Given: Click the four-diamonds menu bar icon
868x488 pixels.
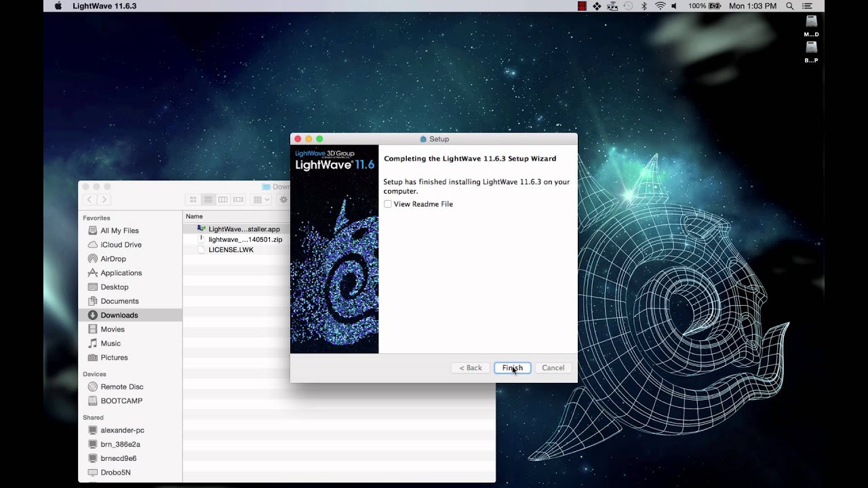Looking at the screenshot, I should 597,6.
